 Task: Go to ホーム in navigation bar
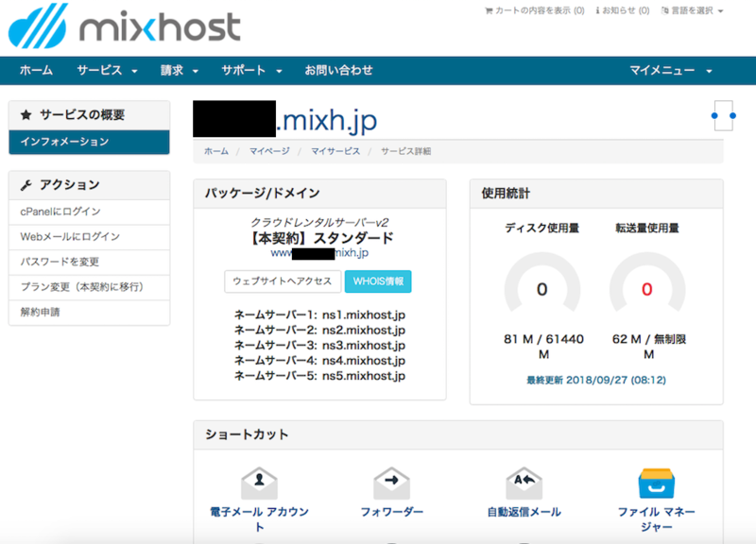point(36,70)
